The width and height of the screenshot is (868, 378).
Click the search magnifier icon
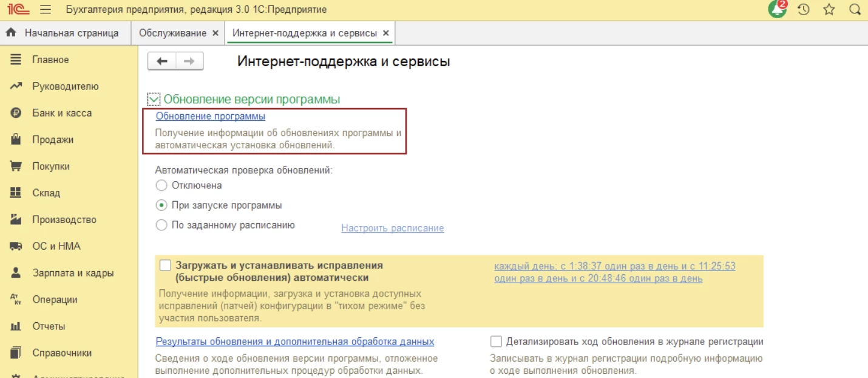coord(855,10)
